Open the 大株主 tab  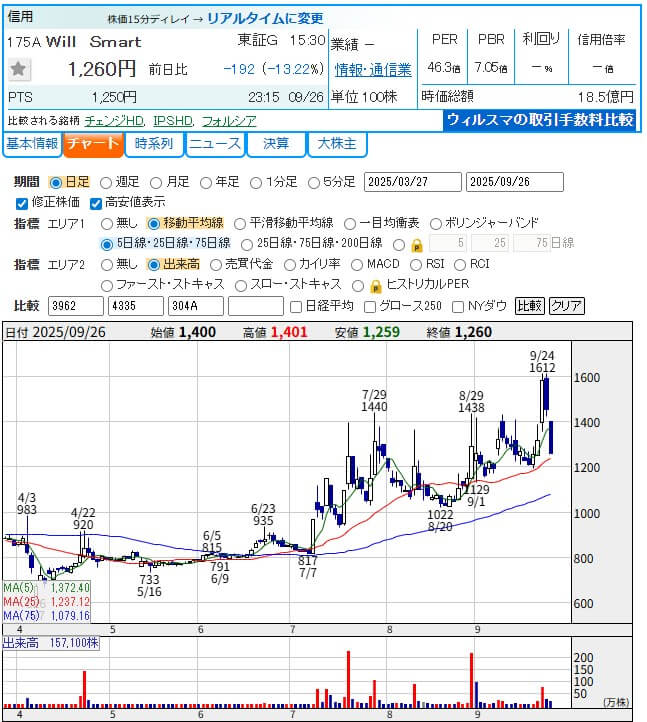(337, 144)
